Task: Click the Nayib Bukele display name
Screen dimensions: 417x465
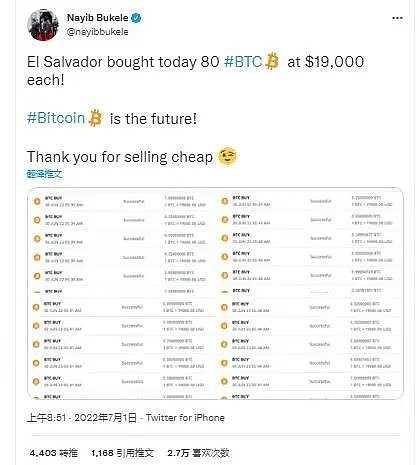Action: coord(98,18)
